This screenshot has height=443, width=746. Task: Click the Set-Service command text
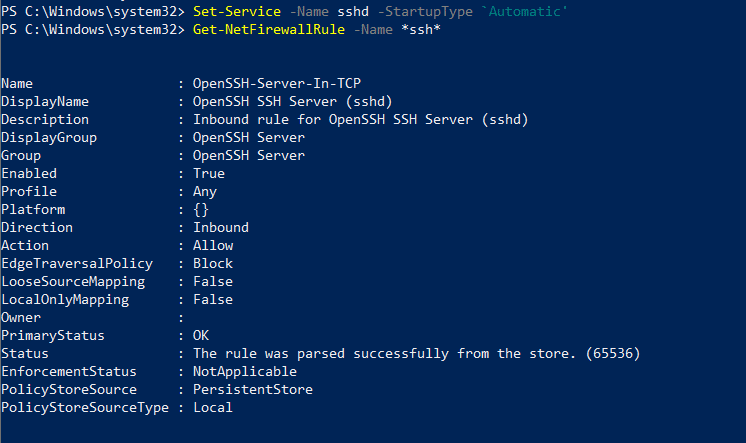pos(233,12)
